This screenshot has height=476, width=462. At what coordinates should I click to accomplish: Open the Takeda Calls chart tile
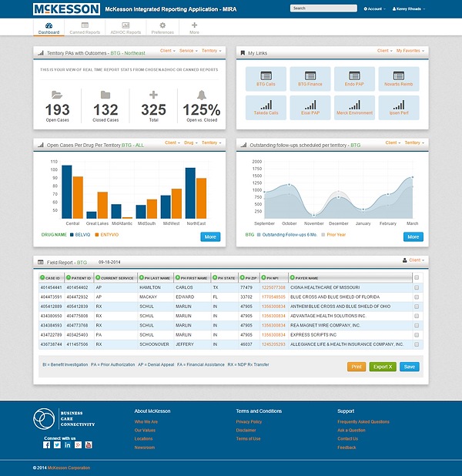click(x=266, y=108)
